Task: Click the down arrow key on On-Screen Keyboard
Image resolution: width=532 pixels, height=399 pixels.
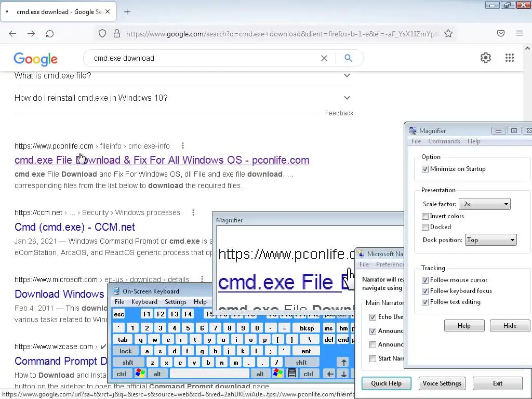Action: coord(344,374)
